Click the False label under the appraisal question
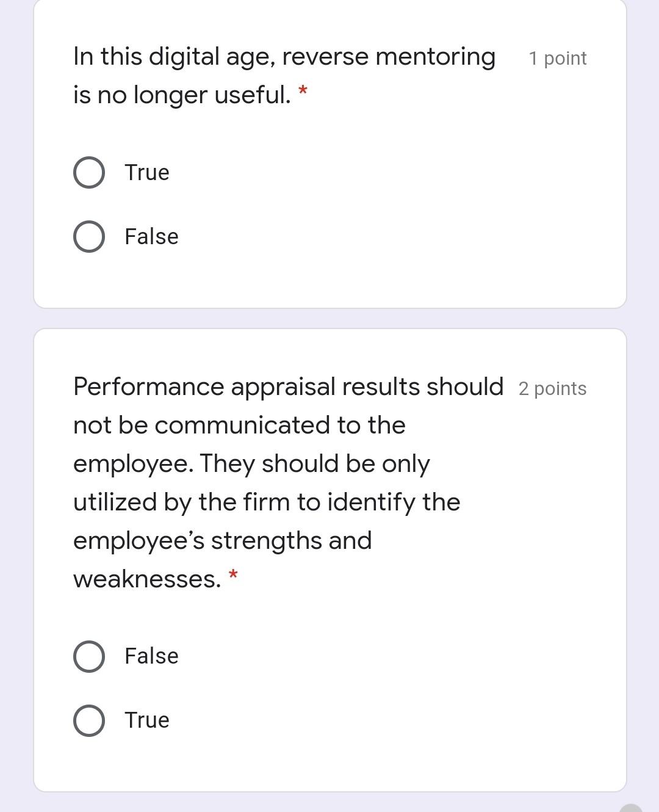Image resolution: width=659 pixels, height=812 pixels. [151, 656]
